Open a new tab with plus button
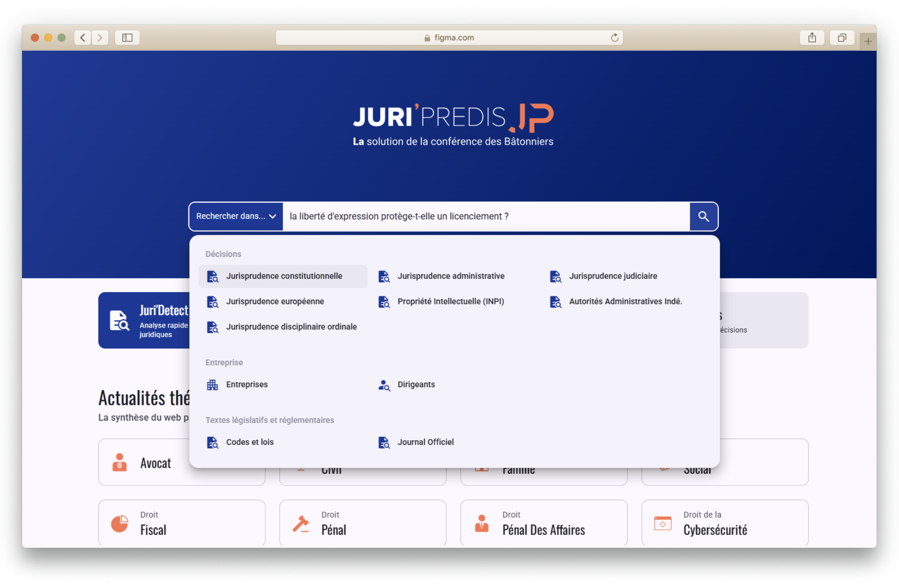899x588 pixels. (x=868, y=41)
